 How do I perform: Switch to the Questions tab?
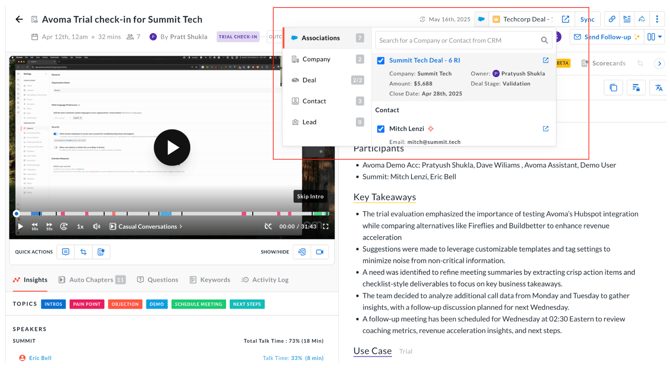pyautogui.click(x=157, y=280)
